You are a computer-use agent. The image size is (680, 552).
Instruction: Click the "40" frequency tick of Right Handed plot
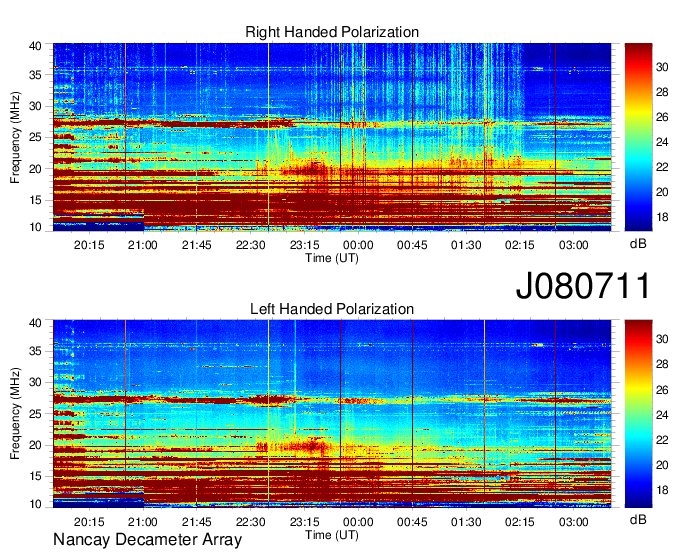[x=35, y=46]
